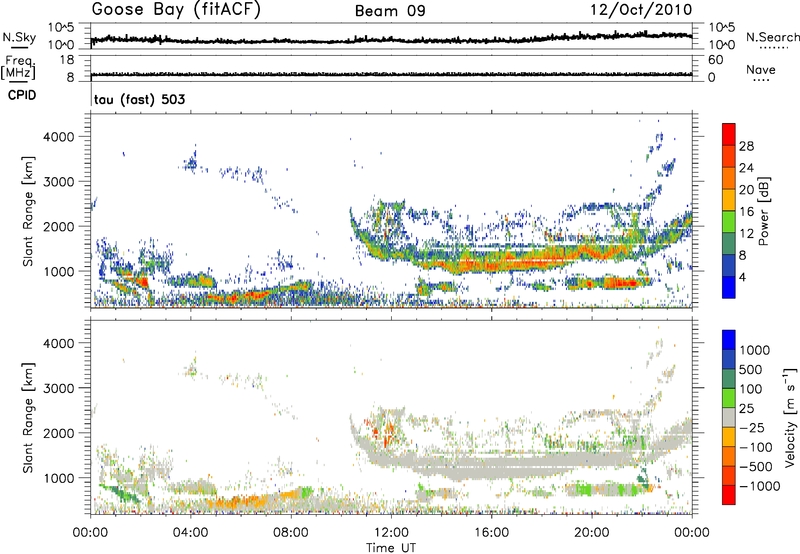Click the 'tau (fast) 503' text
The height and width of the screenshot is (554, 800).
139,99
